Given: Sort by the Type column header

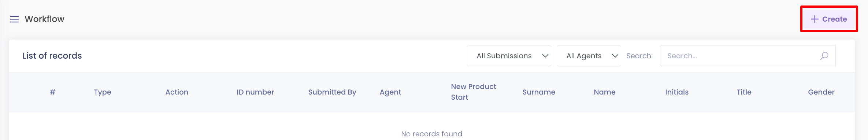Looking at the screenshot, I should pyautogui.click(x=103, y=92).
